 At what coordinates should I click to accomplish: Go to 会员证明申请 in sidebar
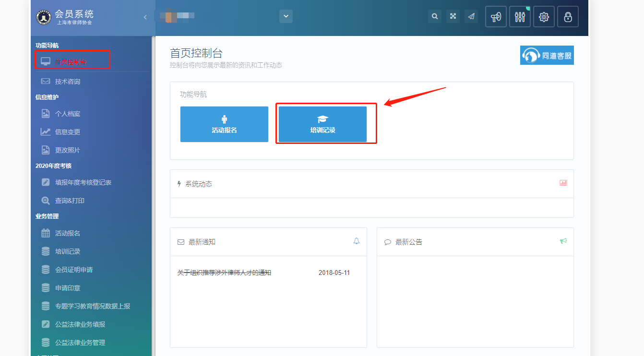pyautogui.click(x=74, y=270)
